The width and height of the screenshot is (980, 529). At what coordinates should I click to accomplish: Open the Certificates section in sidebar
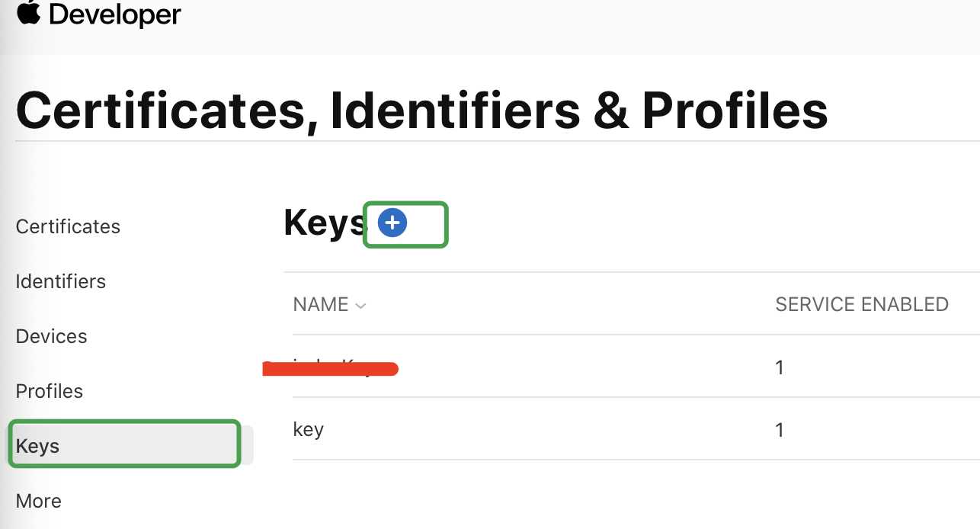68,226
